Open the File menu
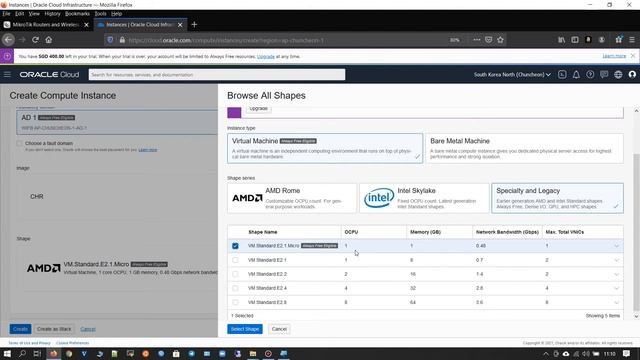640x360 pixels. [x=6, y=13]
